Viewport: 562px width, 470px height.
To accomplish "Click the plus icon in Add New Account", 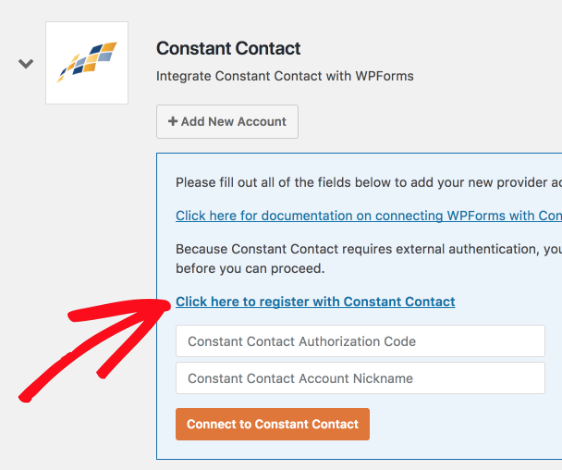I will click(173, 121).
